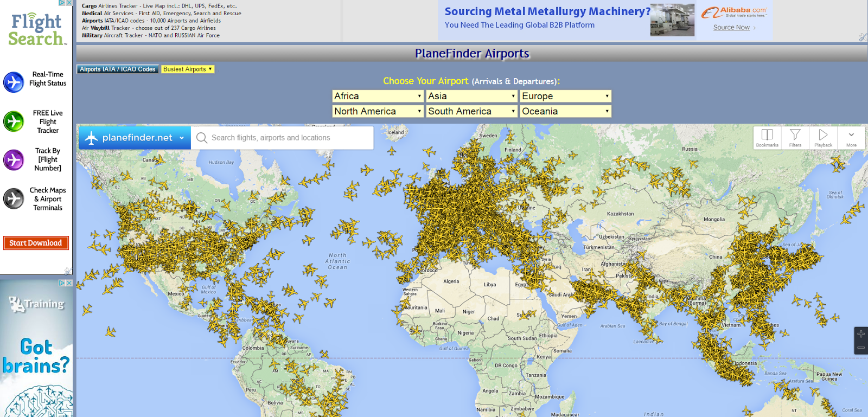Click the Real-Time Flight Status text link
The width and height of the screenshot is (868, 417).
[x=48, y=79]
